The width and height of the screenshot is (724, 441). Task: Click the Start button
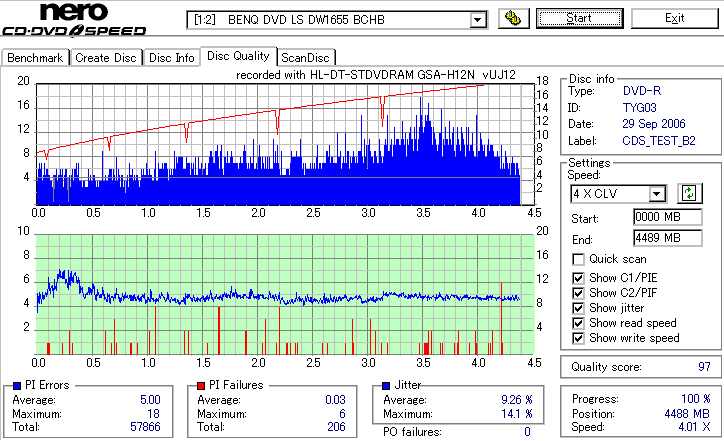pos(579,18)
